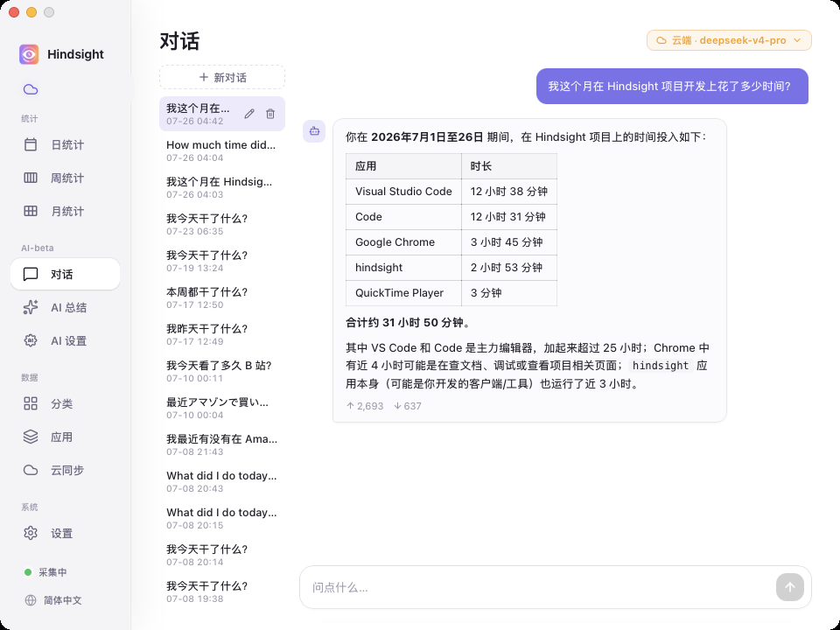This screenshot has height=630, width=840.
Task: Open the 周统计 page
Action: pyautogui.click(x=66, y=178)
